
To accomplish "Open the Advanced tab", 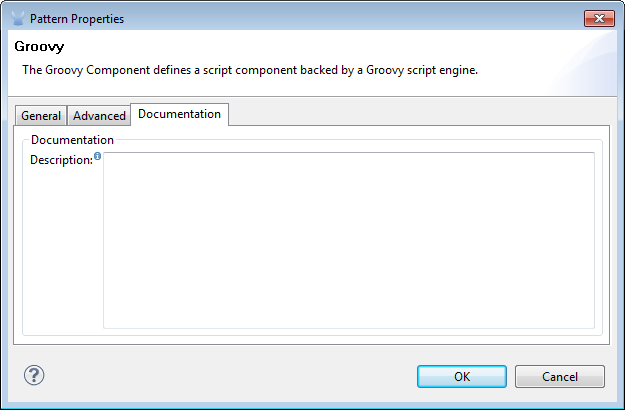I will pyautogui.click(x=99, y=116).
